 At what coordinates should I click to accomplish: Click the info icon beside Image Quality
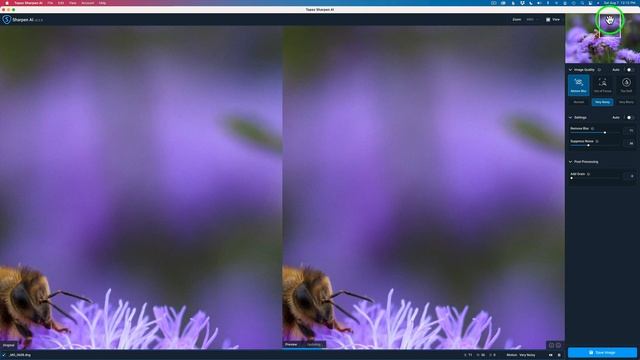coord(600,70)
